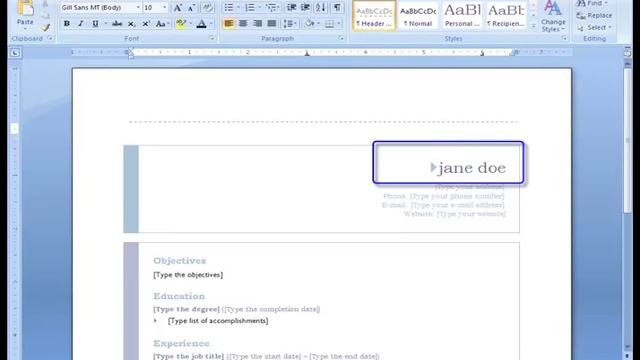Screen dimensions: 640x360
Task: Open the Select menu
Action: pyautogui.click(x=594, y=27)
